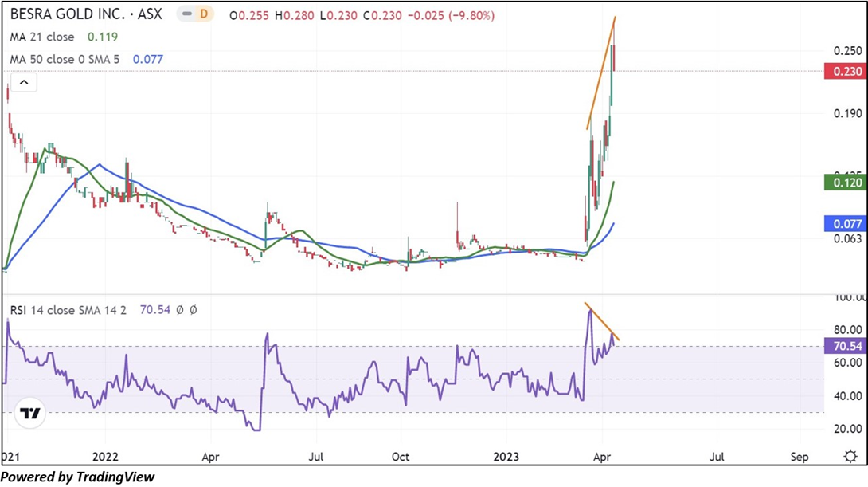The image size is (868, 487).
Task: Click the Jul label after 2023 on time axis
Action: (717, 457)
